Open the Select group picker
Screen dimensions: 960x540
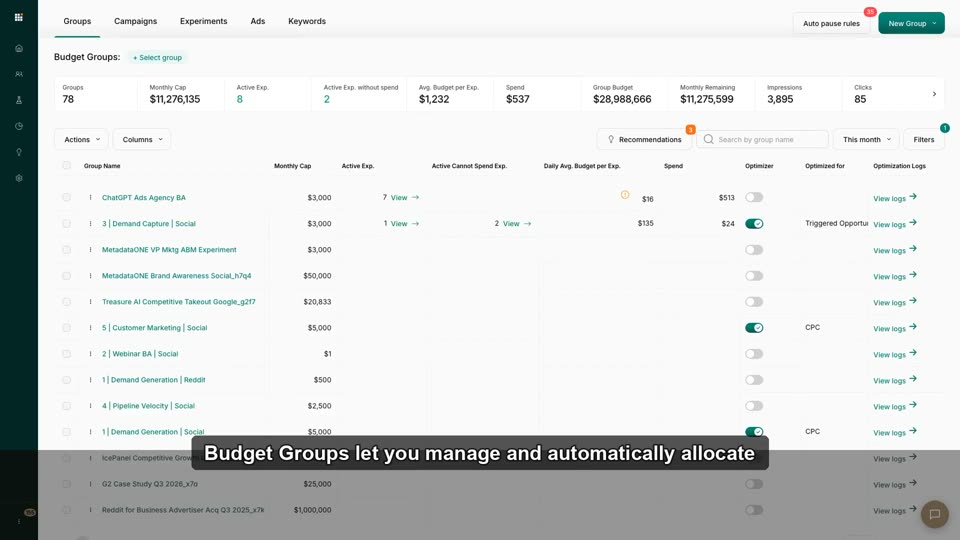157,58
